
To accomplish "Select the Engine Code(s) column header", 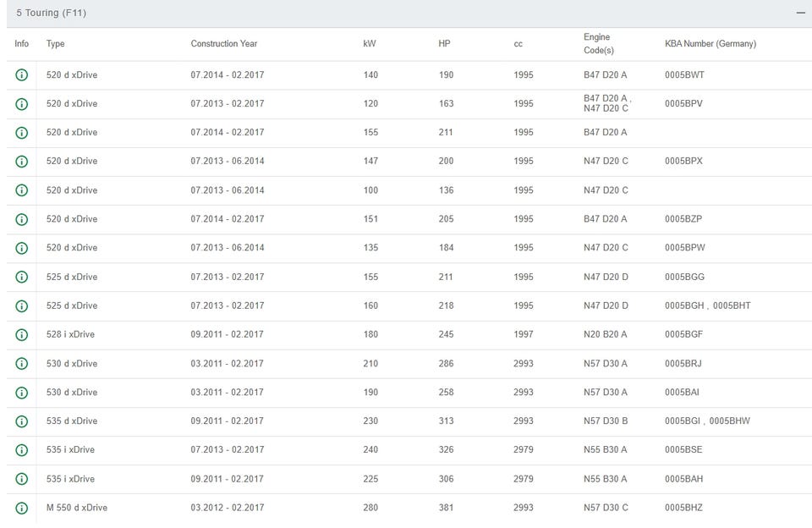I will [599, 43].
